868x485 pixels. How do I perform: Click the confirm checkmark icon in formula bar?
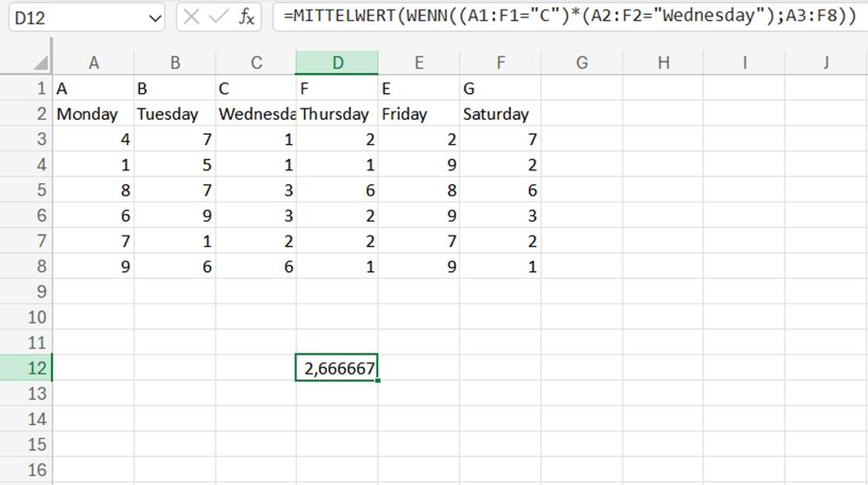(218, 17)
